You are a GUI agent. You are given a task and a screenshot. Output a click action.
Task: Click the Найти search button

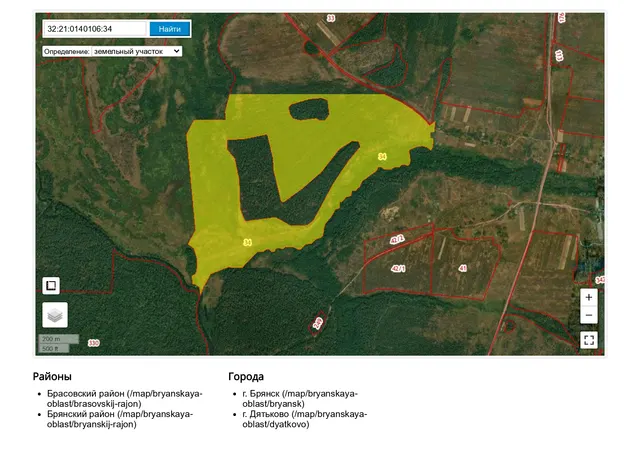click(x=169, y=29)
